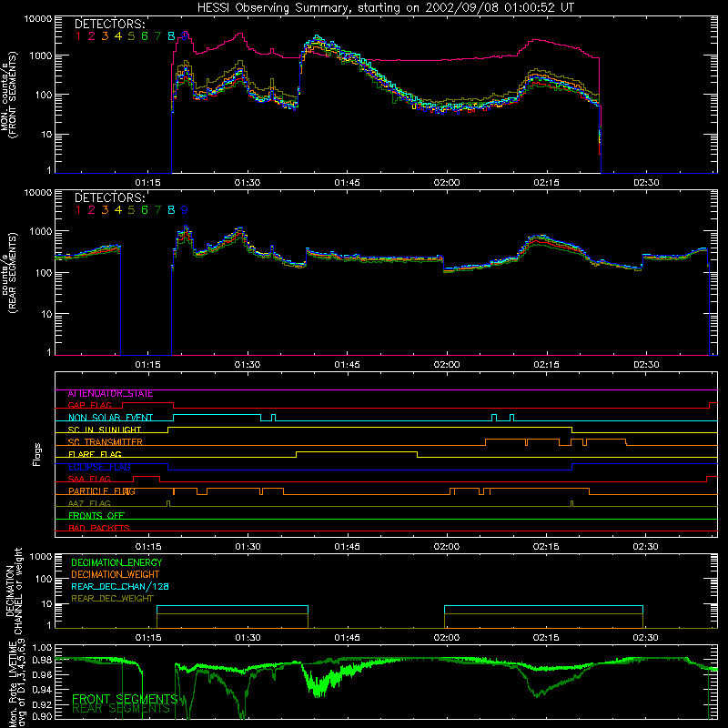Select the REAR_DEC_CHAN/128 legend entry
The width and height of the screenshot is (728, 728).
coord(120,586)
